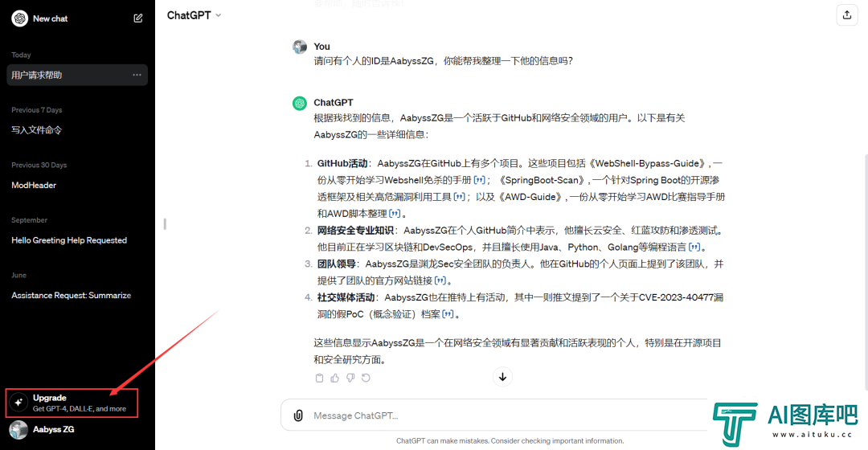
Task: Click the share chat icon at top right
Action: click(x=846, y=14)
